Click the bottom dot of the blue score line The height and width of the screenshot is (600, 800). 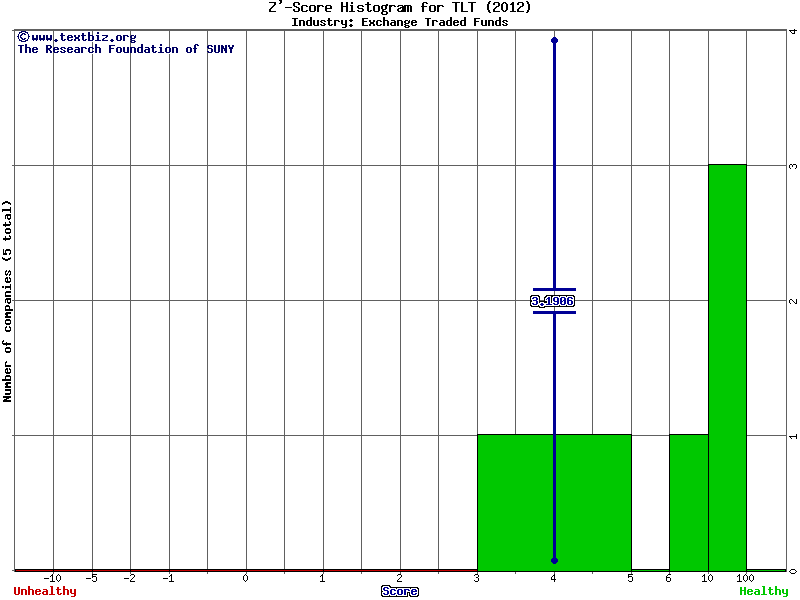pyautogui.click(x=555, y=561)
